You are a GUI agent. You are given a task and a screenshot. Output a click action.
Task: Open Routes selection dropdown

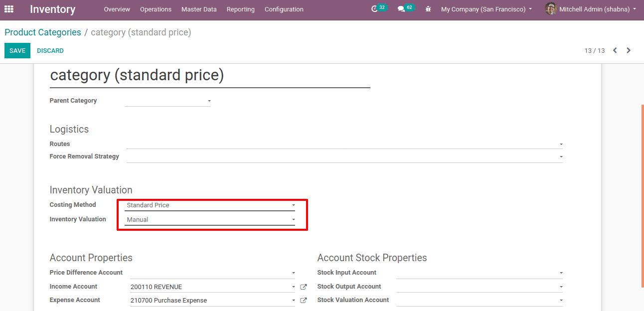tap(344, 144)
